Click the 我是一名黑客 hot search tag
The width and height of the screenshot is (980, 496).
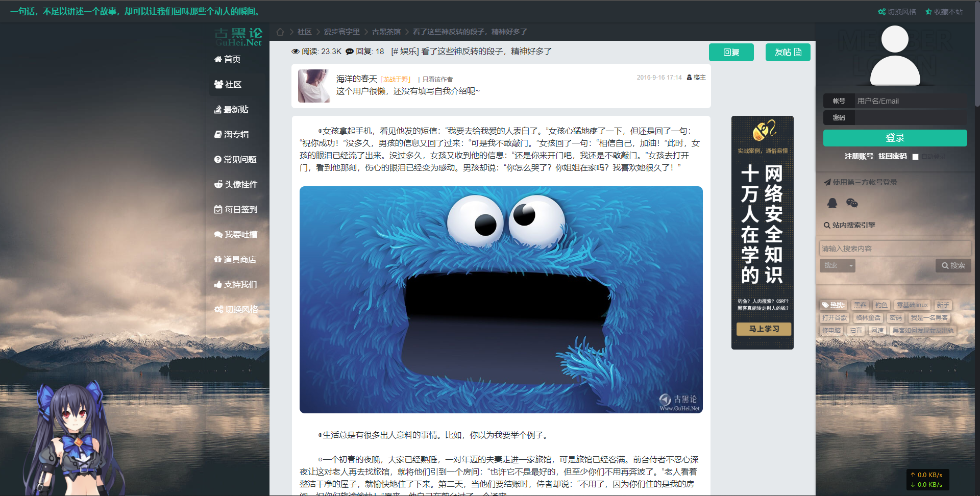coord(929,317)
